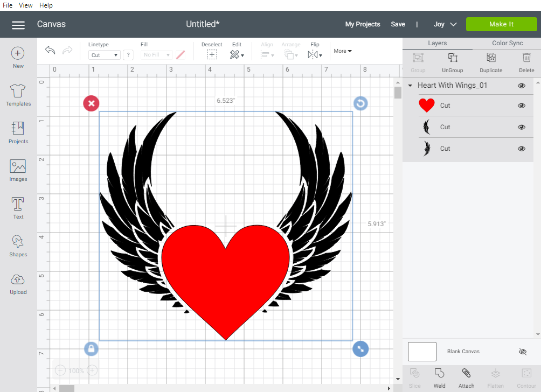Click the Linetype help question mark

(x=128, y=55)
